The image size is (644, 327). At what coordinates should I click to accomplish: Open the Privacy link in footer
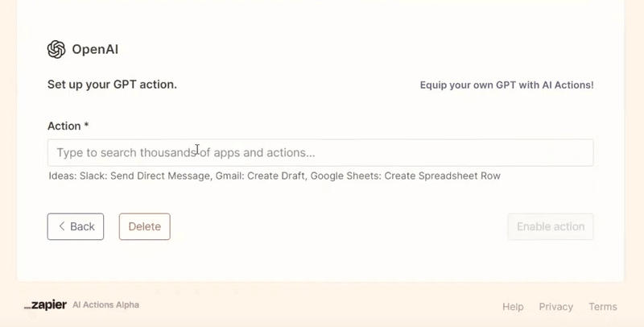[555, 307]
